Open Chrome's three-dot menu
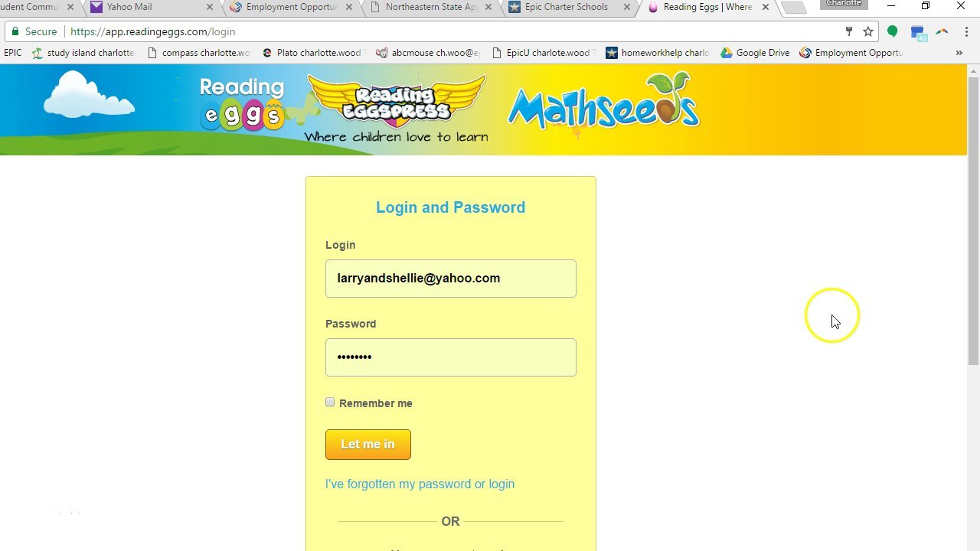 tap(966, 31)
